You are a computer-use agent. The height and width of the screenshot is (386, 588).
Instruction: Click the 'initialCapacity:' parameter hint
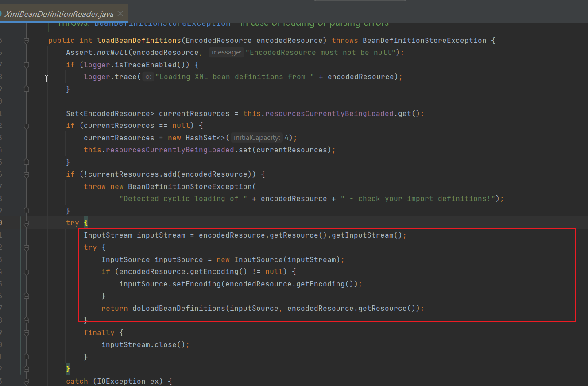click(257, 138)
